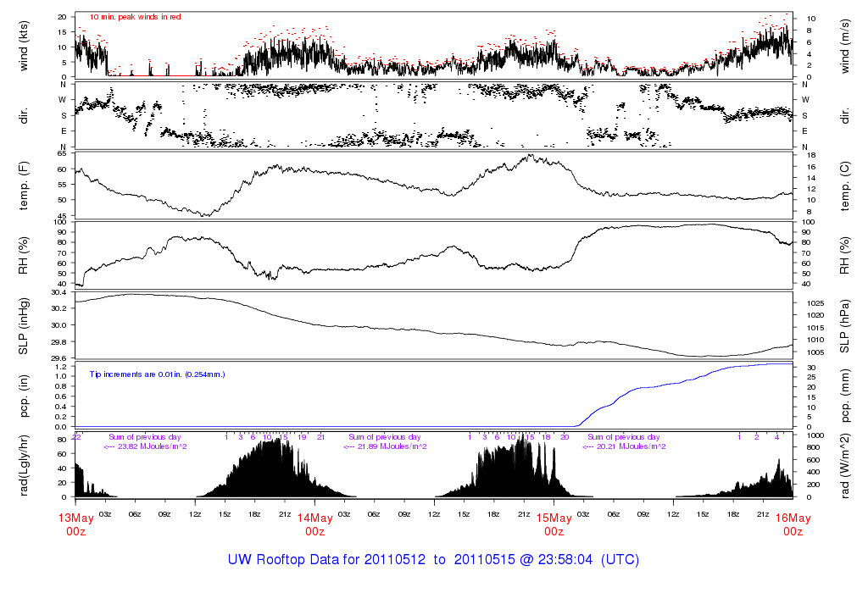Click the '1005' hPa tick value

(815, 352)
